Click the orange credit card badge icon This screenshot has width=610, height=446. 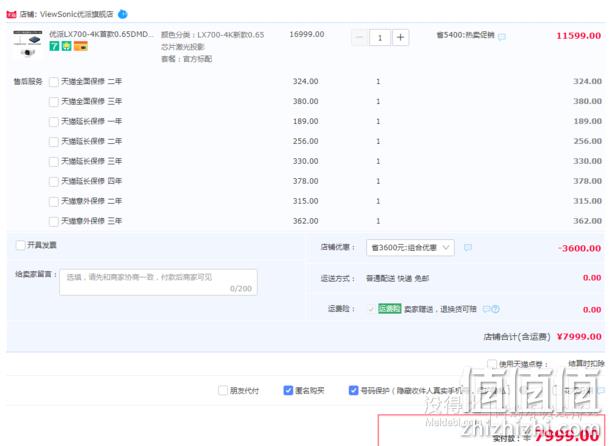click(81, 46)
